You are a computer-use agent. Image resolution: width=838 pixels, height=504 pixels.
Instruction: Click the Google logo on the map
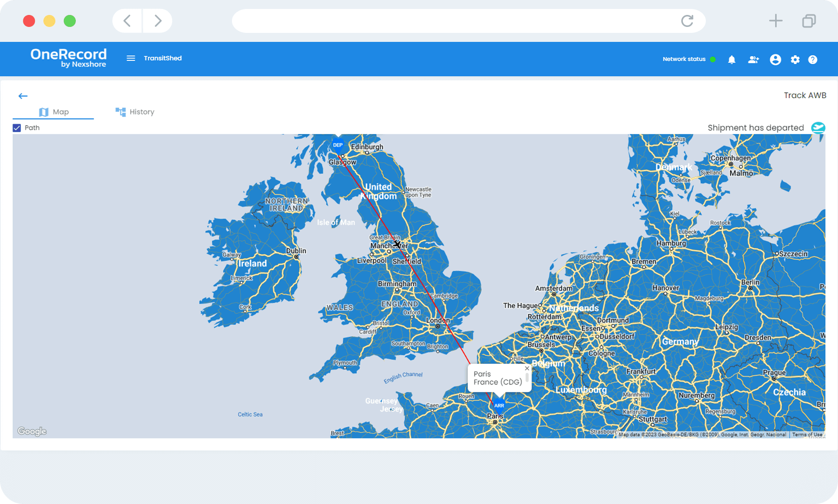click(x=32, y=431)
